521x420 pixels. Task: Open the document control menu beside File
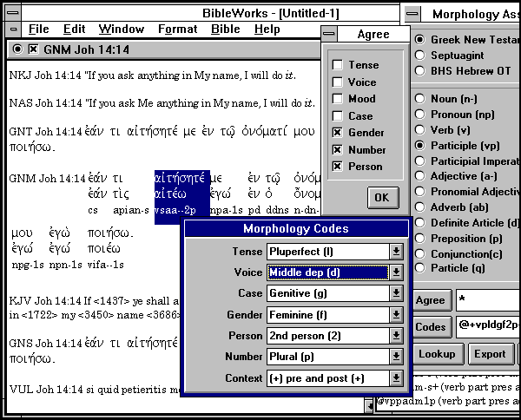coord(13,30)
